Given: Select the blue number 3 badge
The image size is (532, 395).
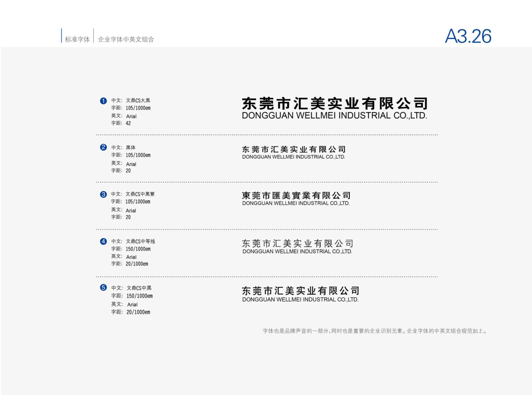Looking at the screenshot, I should (103, 194).
